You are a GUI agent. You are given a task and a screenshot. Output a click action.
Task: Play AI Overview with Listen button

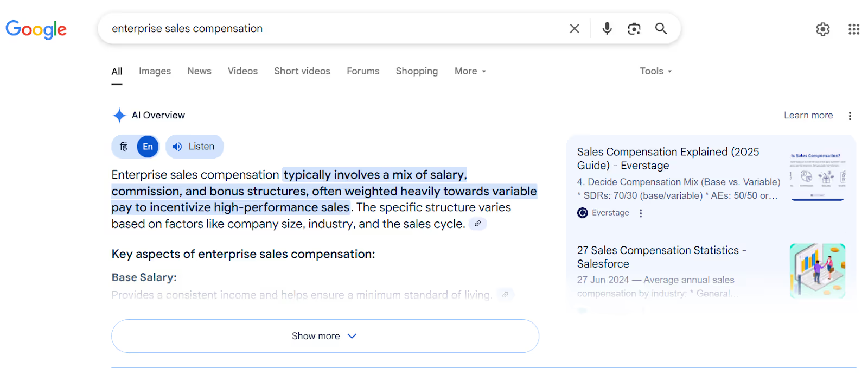tap(194, 147)
